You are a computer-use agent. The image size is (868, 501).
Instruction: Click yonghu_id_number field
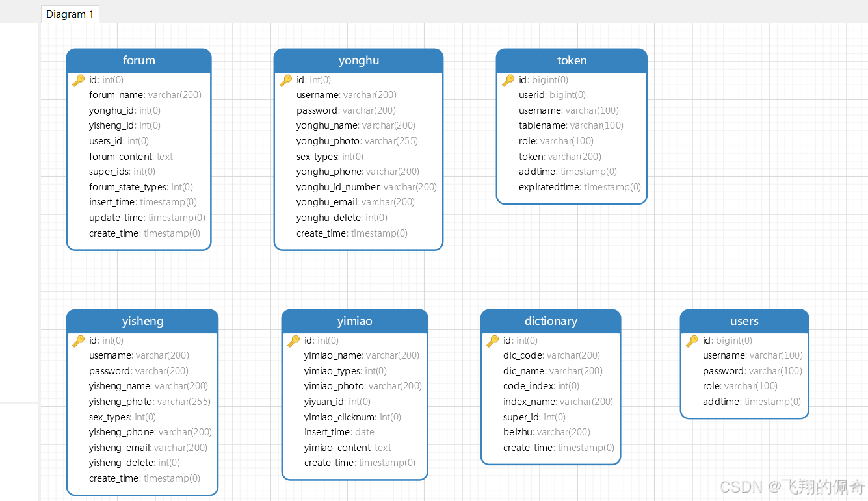tap(367, 187)
